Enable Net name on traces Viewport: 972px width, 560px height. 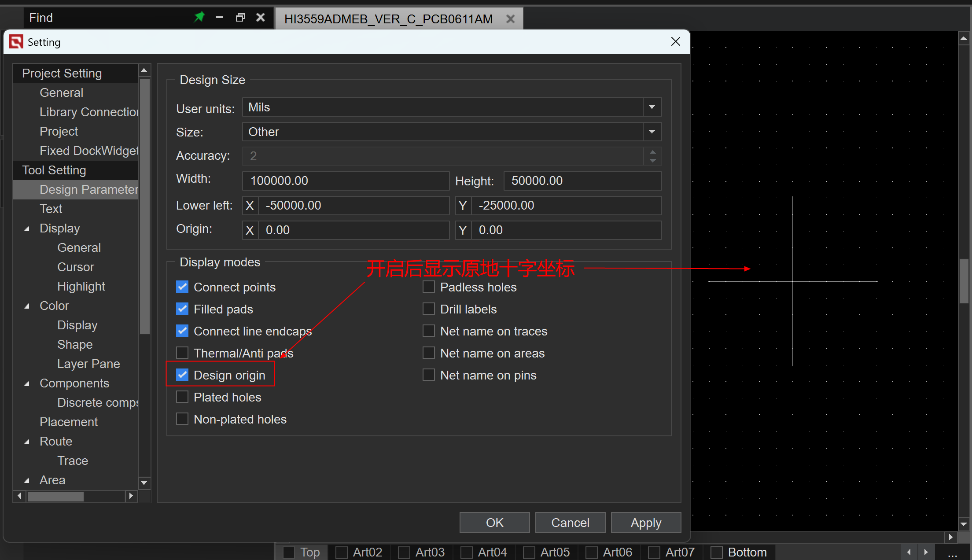(429, 331)
